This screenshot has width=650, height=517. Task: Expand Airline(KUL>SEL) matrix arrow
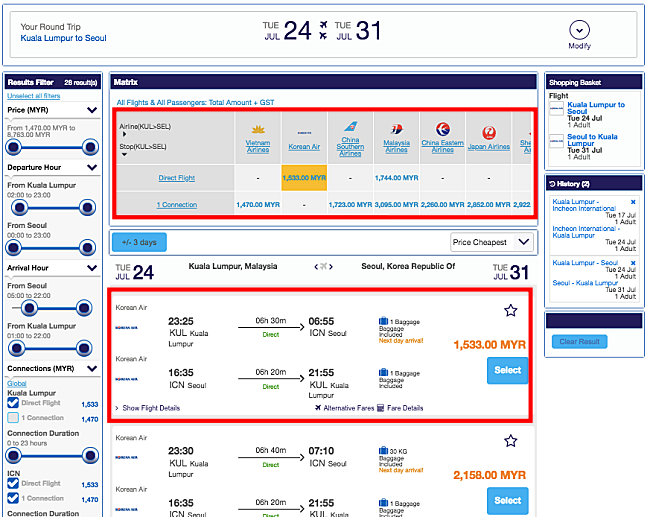[x=124, y=134]
